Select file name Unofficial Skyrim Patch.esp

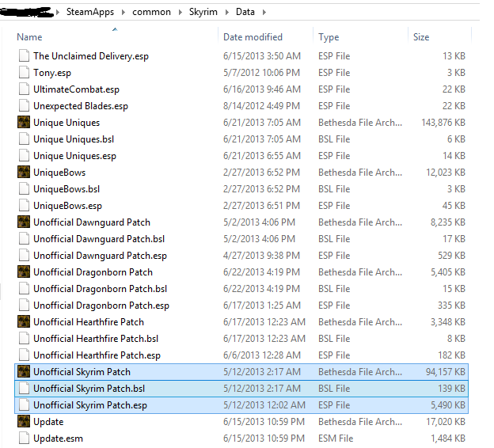pos(90,405)
